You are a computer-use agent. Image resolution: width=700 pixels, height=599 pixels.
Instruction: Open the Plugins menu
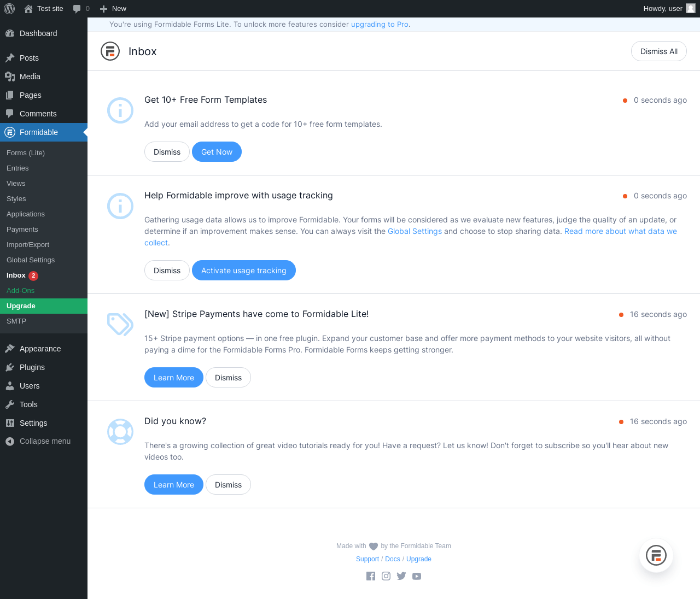44,367
